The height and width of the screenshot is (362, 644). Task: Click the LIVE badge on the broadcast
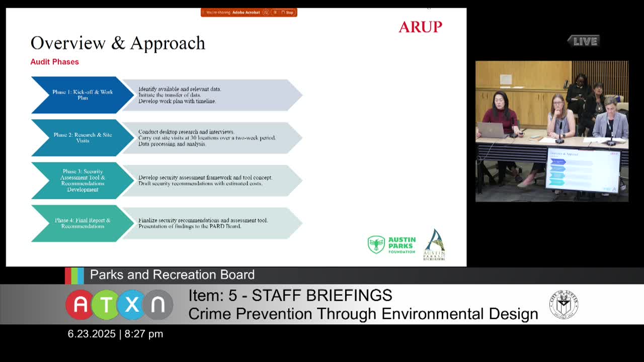click(x=584, y=41)
